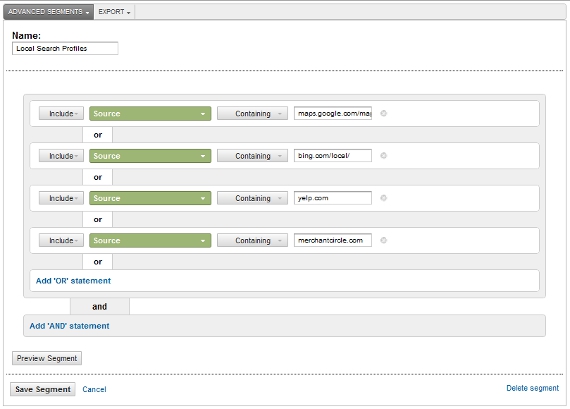Screen dimensions: 570x409
Task: Open Include dropdown in first row
Action: tap(61, 113)
